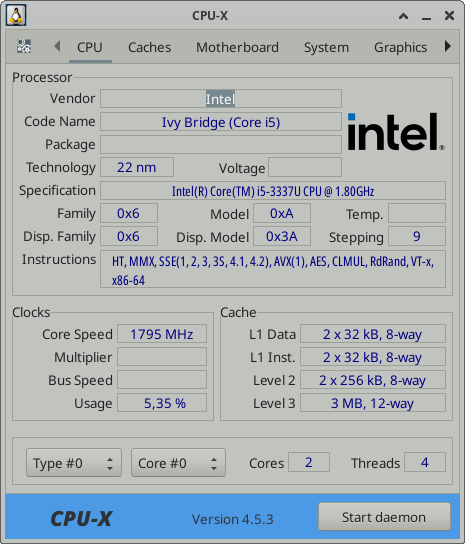
Task: Click the Stepping value 9
Action: point(417,236)
